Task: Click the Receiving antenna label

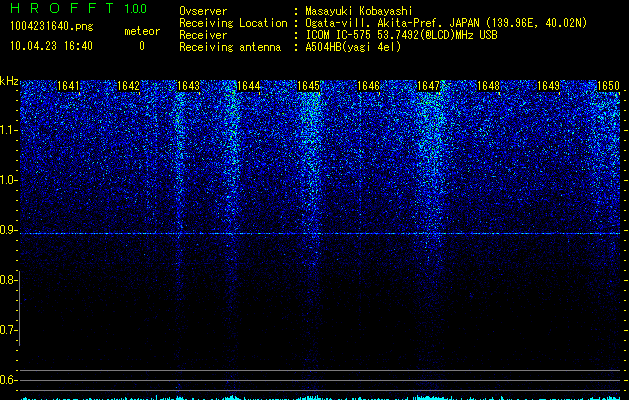Action: point(230,47)
